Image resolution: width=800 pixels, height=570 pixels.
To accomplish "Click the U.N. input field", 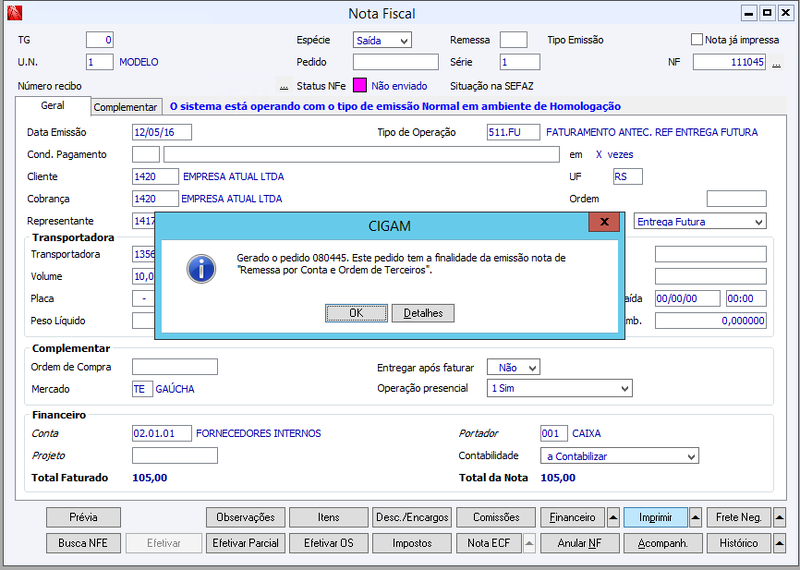I will click(x=99, y=62).
